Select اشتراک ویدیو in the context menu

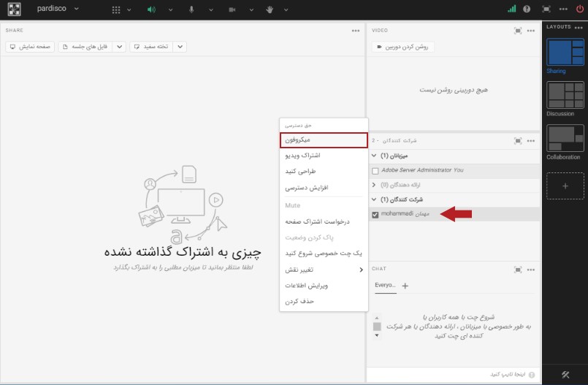(x=324, y=155)
